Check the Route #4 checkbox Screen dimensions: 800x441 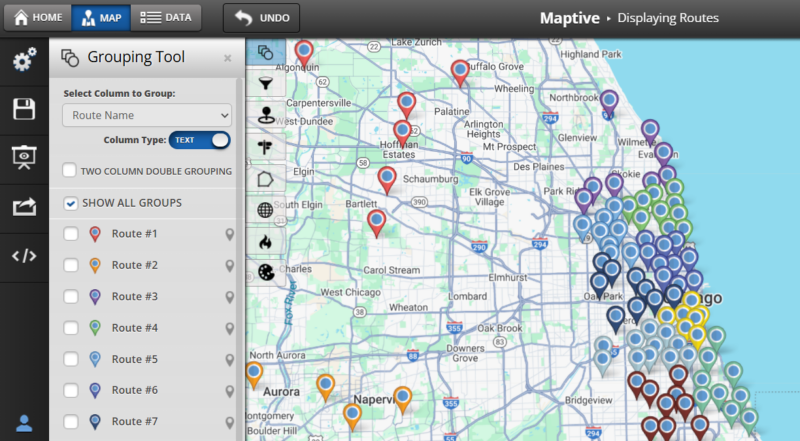click(70, 328)
